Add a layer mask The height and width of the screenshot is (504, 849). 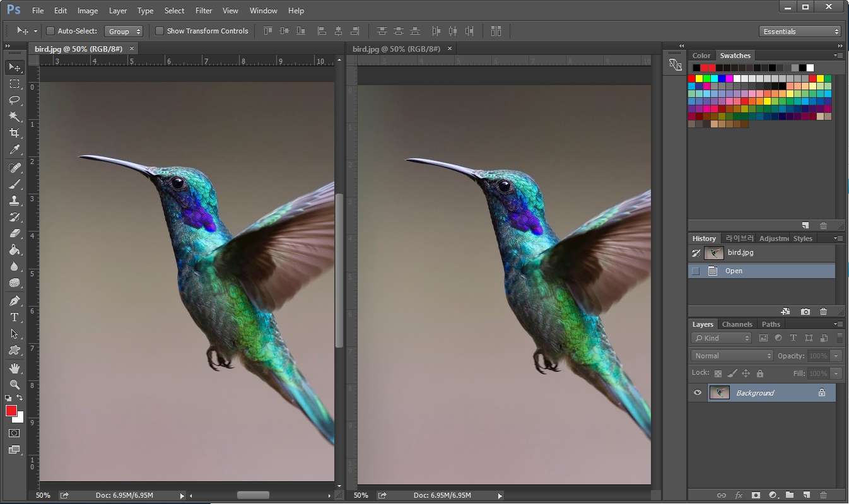tap(756, 496)
